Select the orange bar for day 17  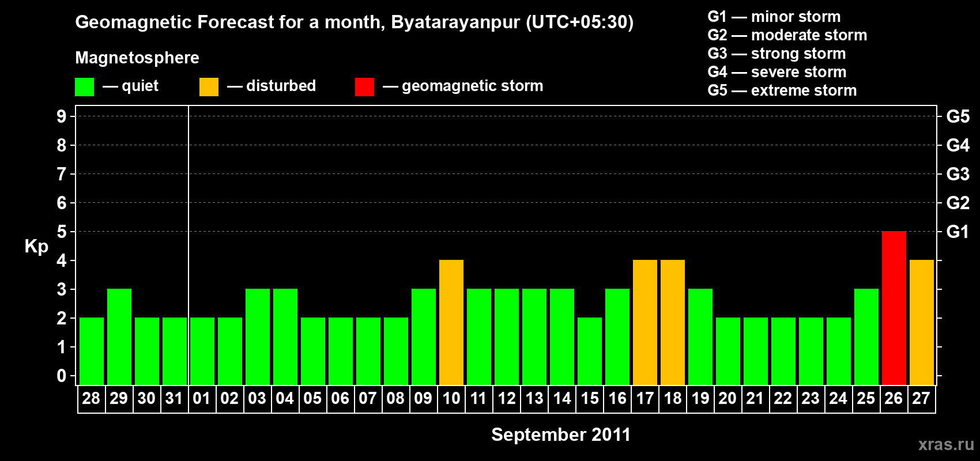(x=645, y=323)
